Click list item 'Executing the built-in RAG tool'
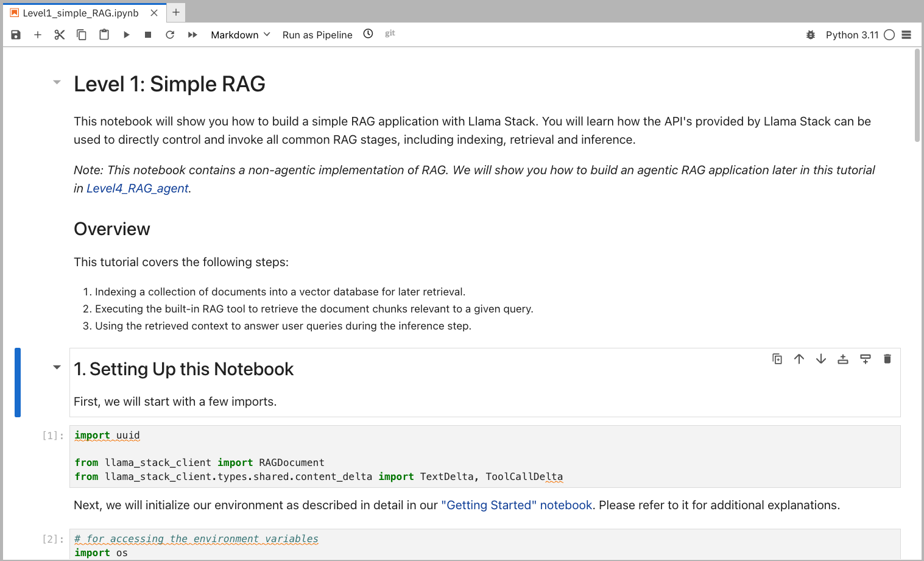This screenshot has height=561, width=924. [314, 309]
